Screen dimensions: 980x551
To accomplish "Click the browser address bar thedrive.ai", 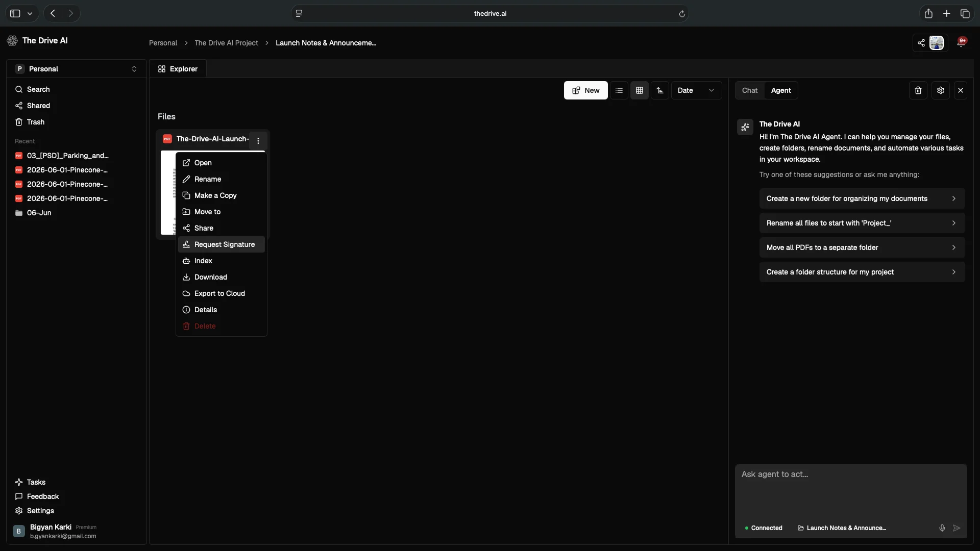I will click(490, 14).
